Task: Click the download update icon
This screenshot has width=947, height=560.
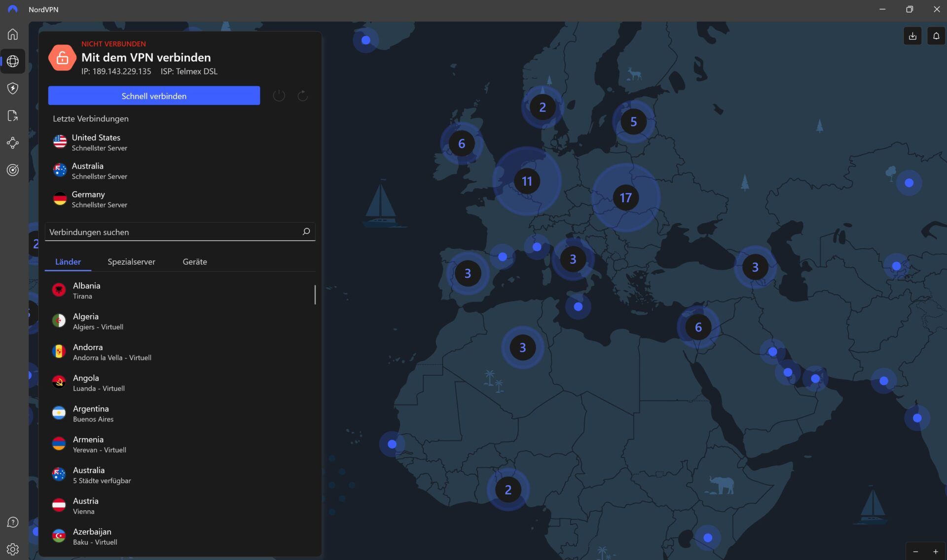Action: [912, 36]
